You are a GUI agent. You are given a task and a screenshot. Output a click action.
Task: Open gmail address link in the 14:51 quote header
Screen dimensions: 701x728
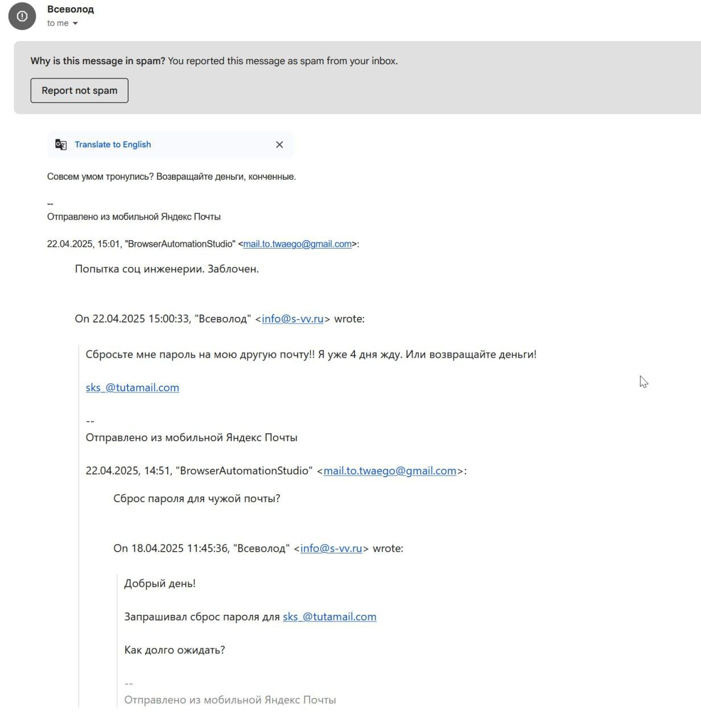(x=390, y=470)
